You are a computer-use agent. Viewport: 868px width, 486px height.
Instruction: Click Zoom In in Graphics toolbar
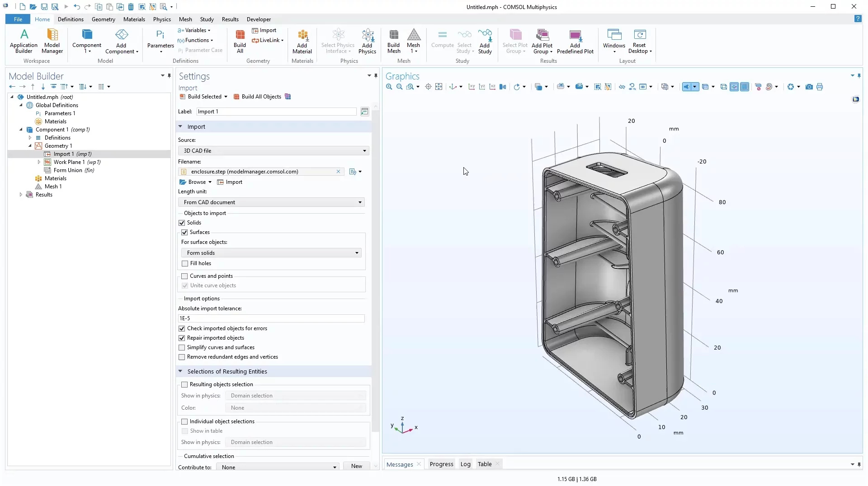(389, 87)
